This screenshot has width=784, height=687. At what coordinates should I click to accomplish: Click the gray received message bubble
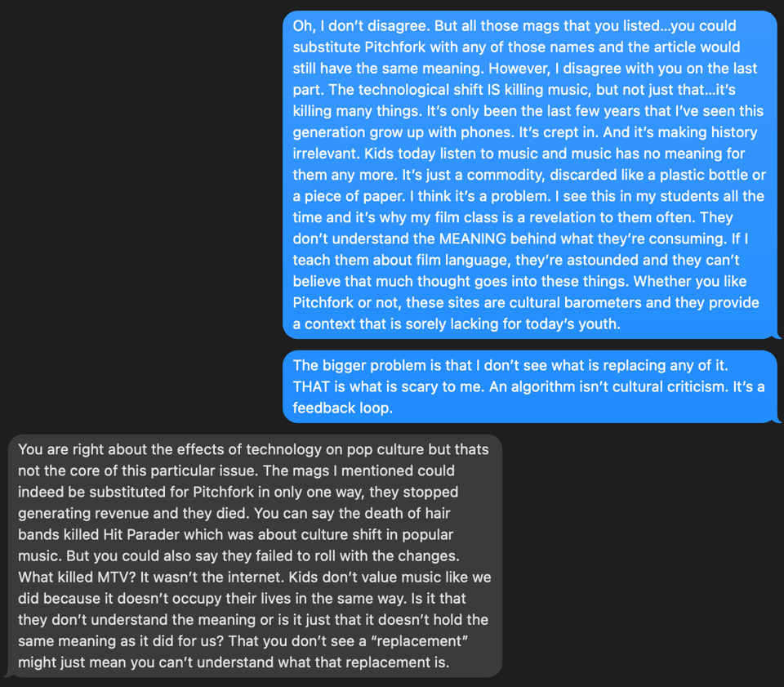click(255, 555)
